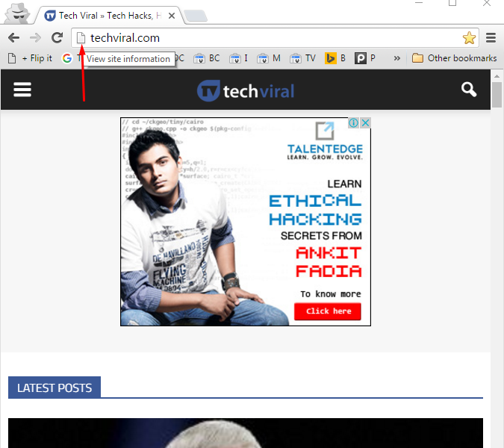The width and height of the screenshot is (504, 448).
Task: Click the scrollbar up arrow
Action: [497, 76]
